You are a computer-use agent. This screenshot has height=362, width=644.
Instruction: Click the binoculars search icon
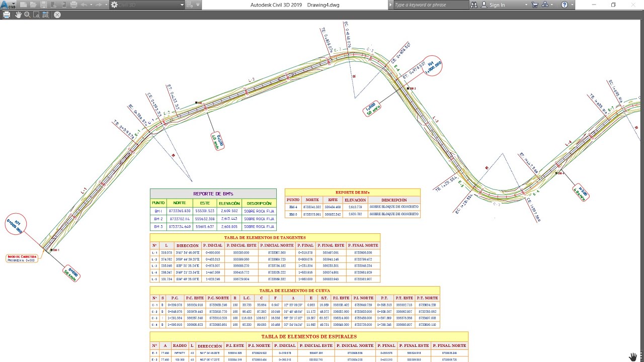(474, 5)
